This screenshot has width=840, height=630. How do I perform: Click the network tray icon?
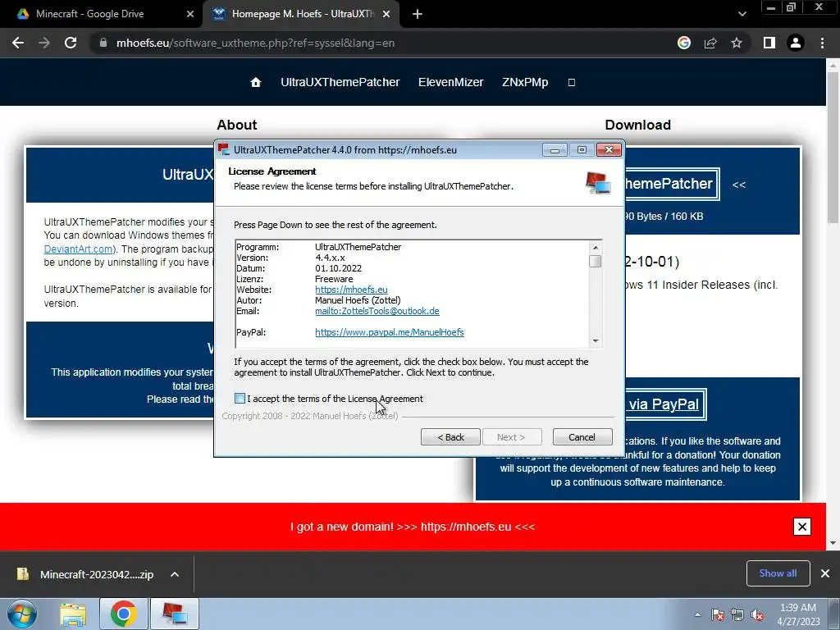[x=737, y=615]
